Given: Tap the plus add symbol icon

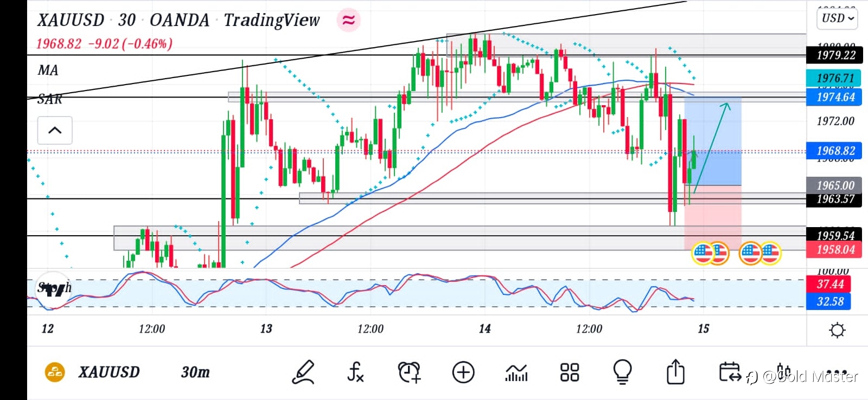Looking at the screenshot, I should pos(463,372).
